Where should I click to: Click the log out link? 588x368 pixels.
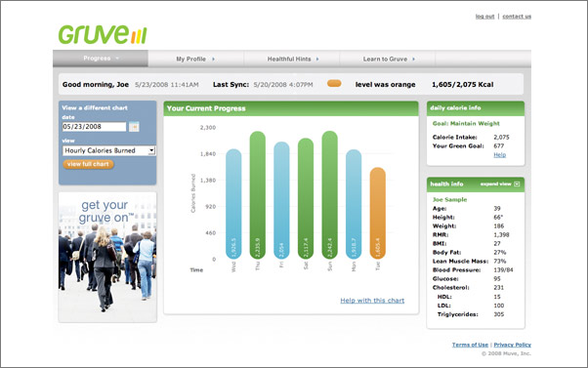click(484, 17)
